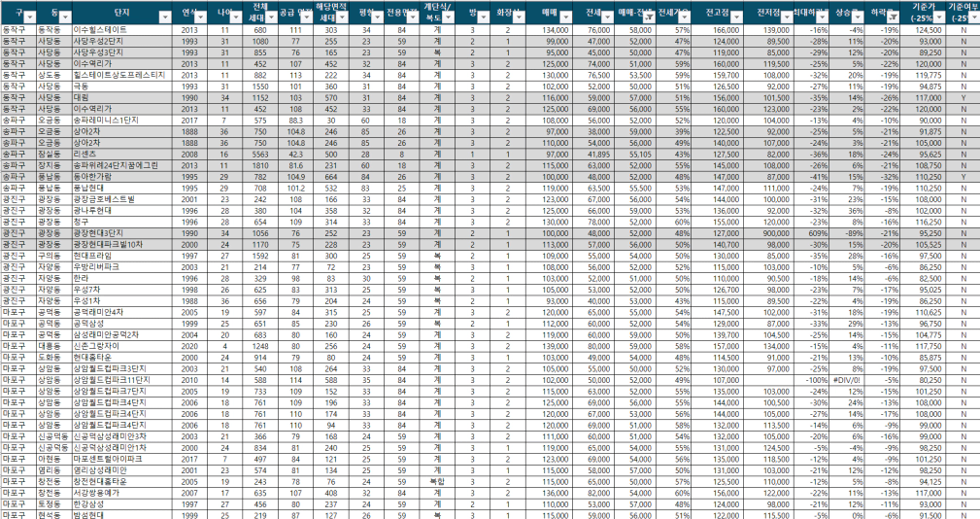Select the cell 극동
Screen dimensions: 980x519
[121, 86]
